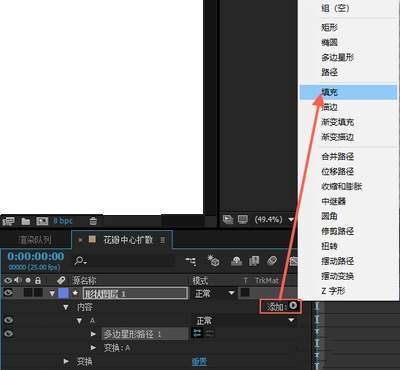Click label tag column header icon
This screenshot has width=400, height=370.
coord(61,280)
